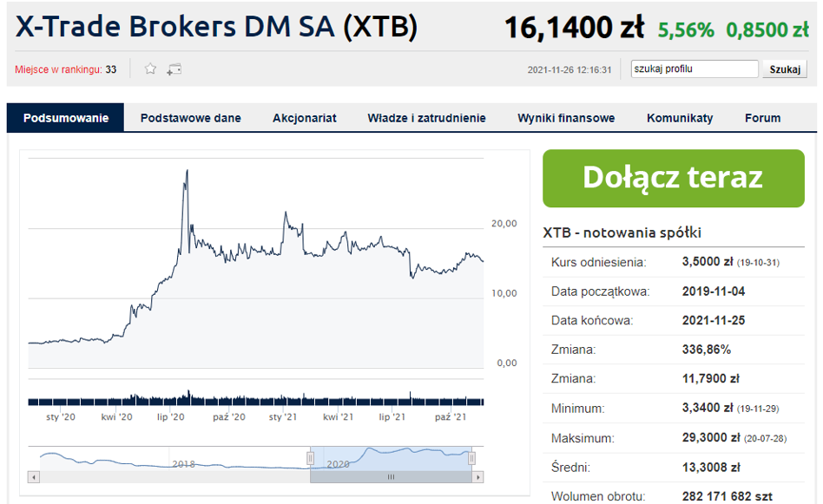Click the 2018 area in chart navigator
This screenshot has width=823, height=504.
click(x=183, y=463)
